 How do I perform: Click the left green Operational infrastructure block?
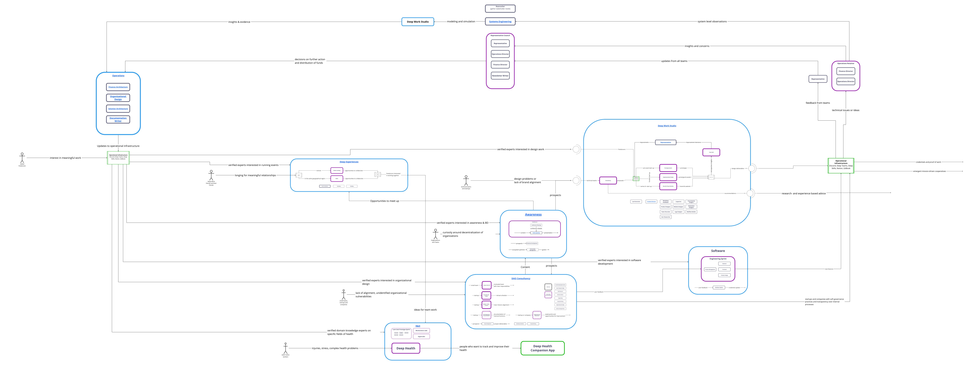pos(118,158)
